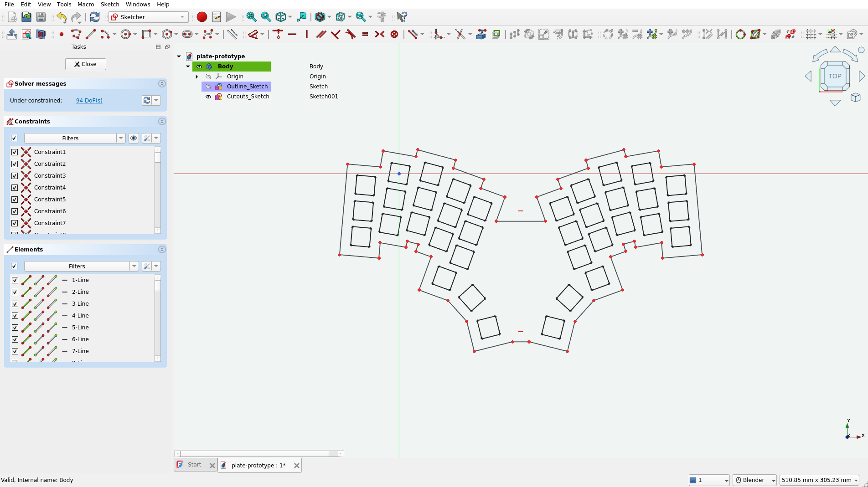Expand the Origin tree node
The width and height of the screenshot is (868, 487).
click(196, 77)
